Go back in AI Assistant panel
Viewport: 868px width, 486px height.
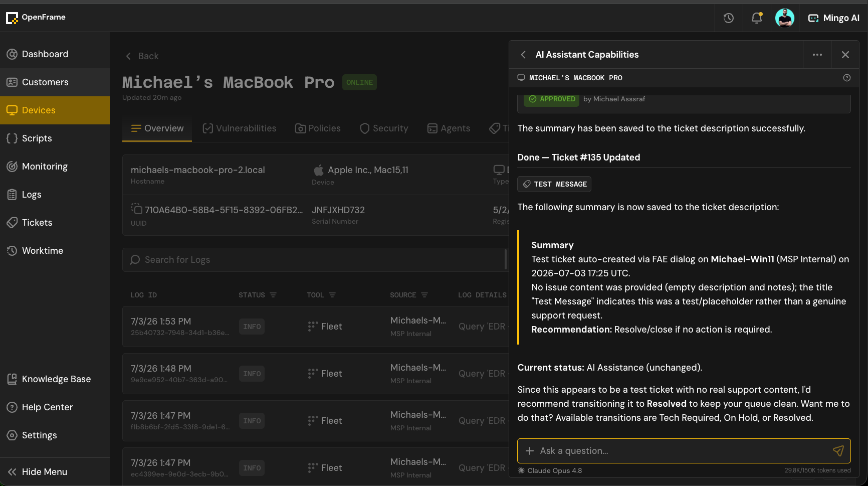[523, 55]
